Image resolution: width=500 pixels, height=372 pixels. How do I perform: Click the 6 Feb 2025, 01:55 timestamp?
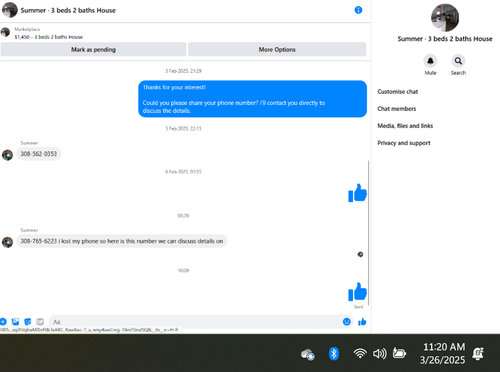tap(183, 172)
